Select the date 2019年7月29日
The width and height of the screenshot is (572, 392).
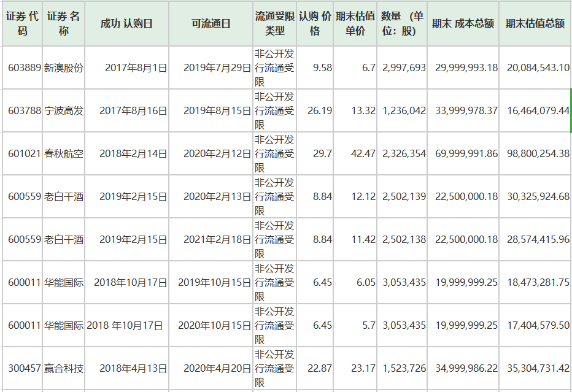pos(217,68)
